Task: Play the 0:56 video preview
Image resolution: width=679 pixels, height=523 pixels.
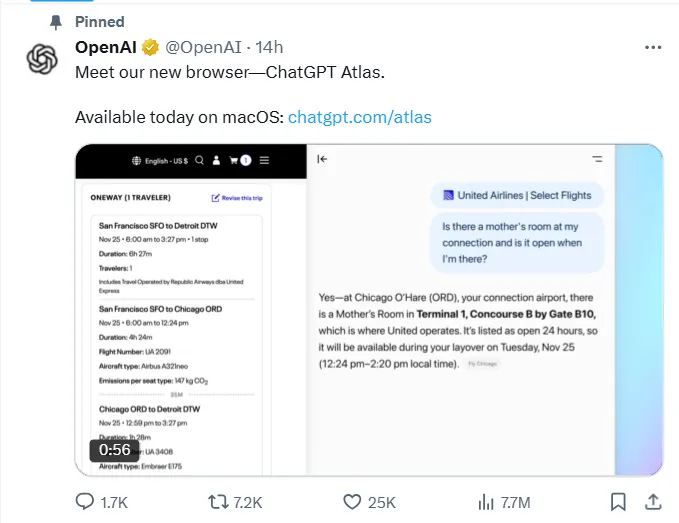Action: click(369, 310)
